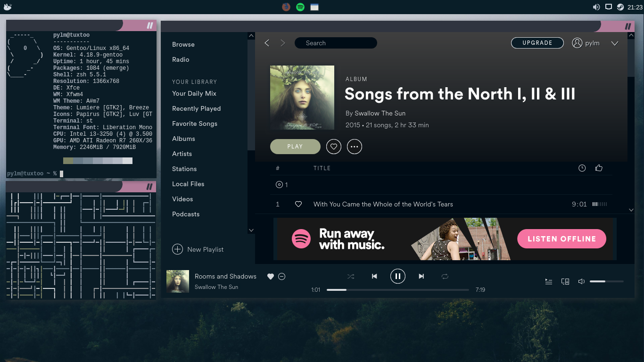Open the devices available icon
Viewport: 644px width, 362px height.
coord(565,281)
